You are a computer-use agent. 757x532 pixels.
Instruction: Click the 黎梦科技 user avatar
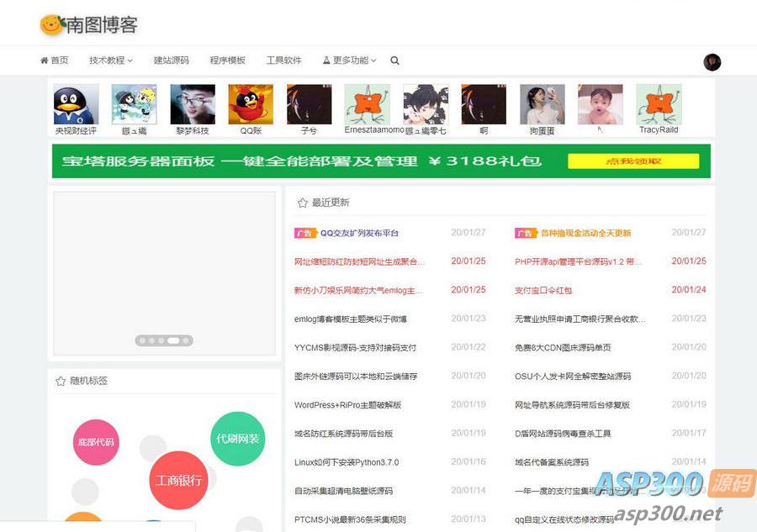pyautogui.click(x=193, y=105)
